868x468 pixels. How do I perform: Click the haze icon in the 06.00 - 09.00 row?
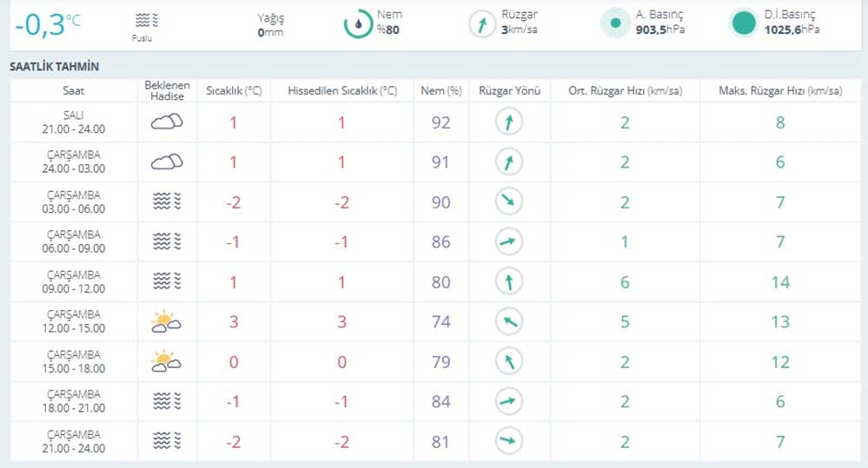tap(167, 242)
